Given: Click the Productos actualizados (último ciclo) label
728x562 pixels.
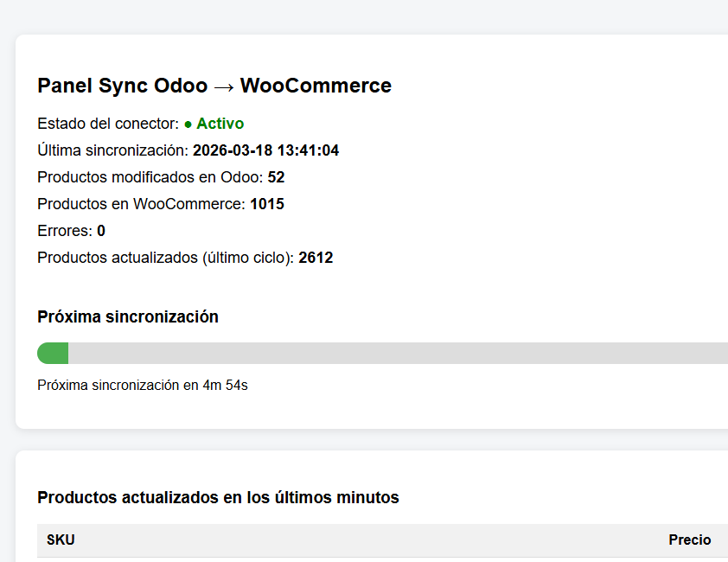Looking at the screenshot, I should 165,258.
